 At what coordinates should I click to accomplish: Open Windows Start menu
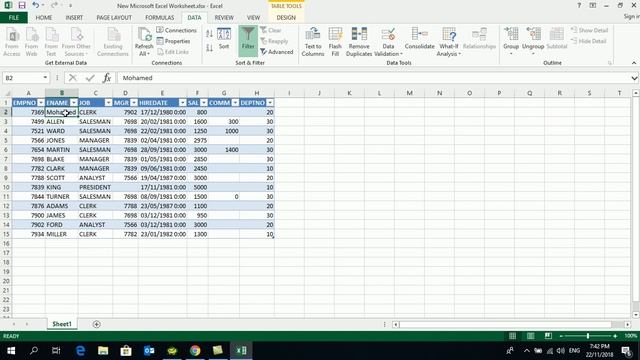[x=11, y=351]
